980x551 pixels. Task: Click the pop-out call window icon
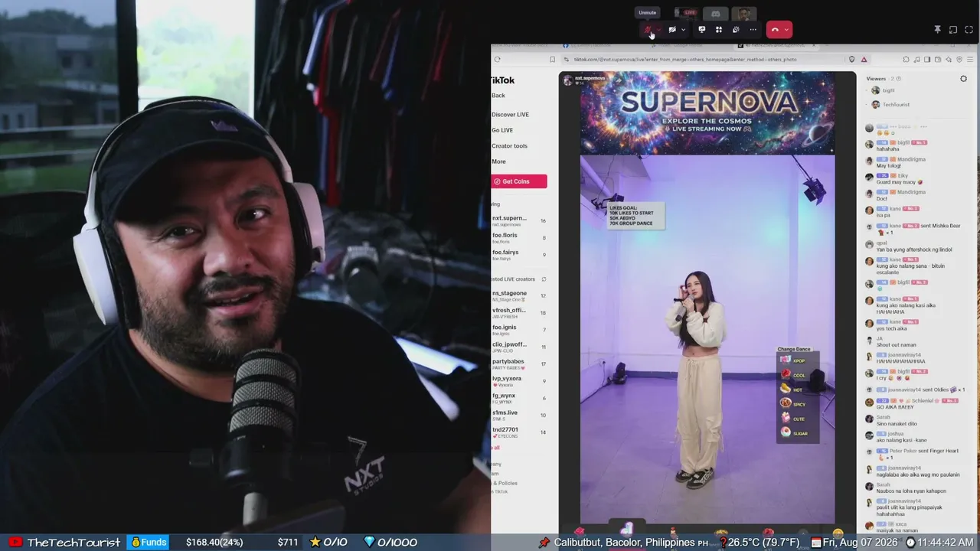click(953, 30)
